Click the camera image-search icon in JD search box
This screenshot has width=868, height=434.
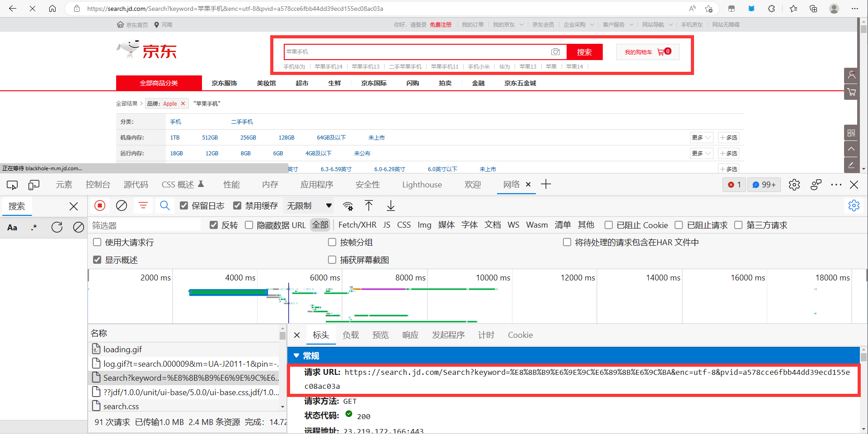click(555, 52)
